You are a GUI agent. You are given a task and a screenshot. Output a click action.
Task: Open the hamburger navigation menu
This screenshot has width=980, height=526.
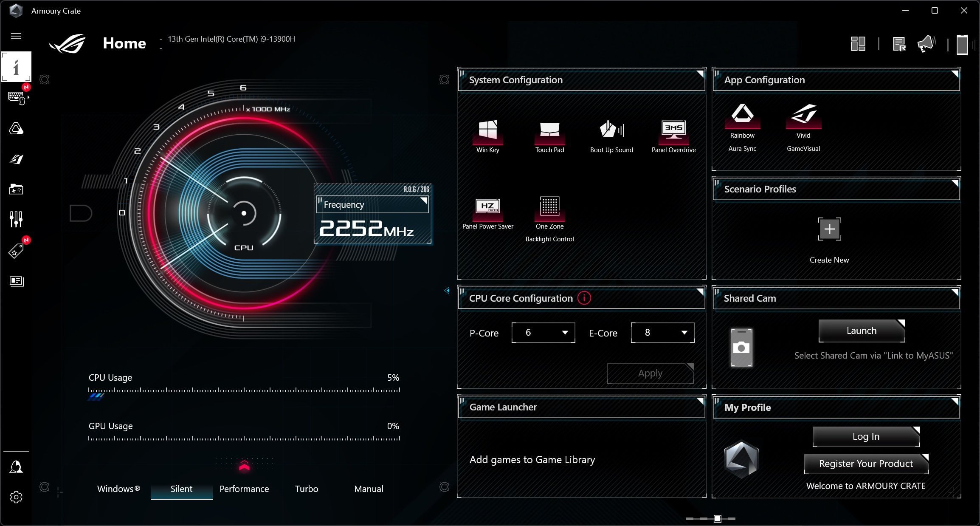16,36
